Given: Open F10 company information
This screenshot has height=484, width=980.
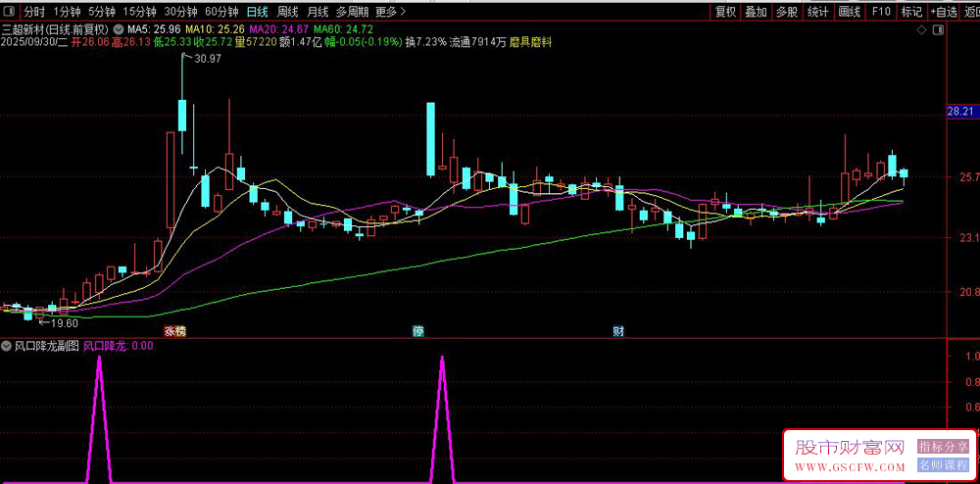Looking at the screenshot, I should pos(880,11).
